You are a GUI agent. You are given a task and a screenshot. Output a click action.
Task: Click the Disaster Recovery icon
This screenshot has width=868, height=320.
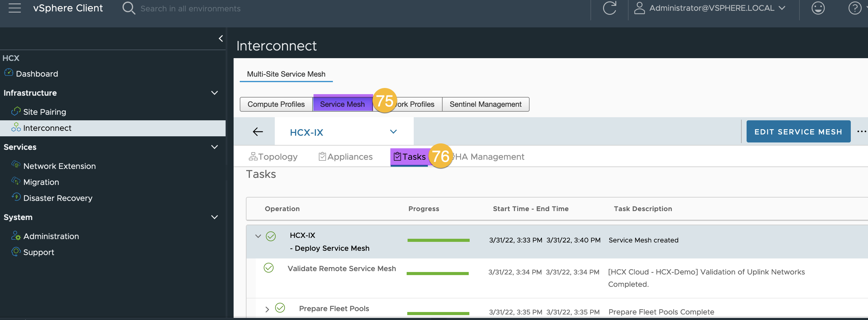16,197
